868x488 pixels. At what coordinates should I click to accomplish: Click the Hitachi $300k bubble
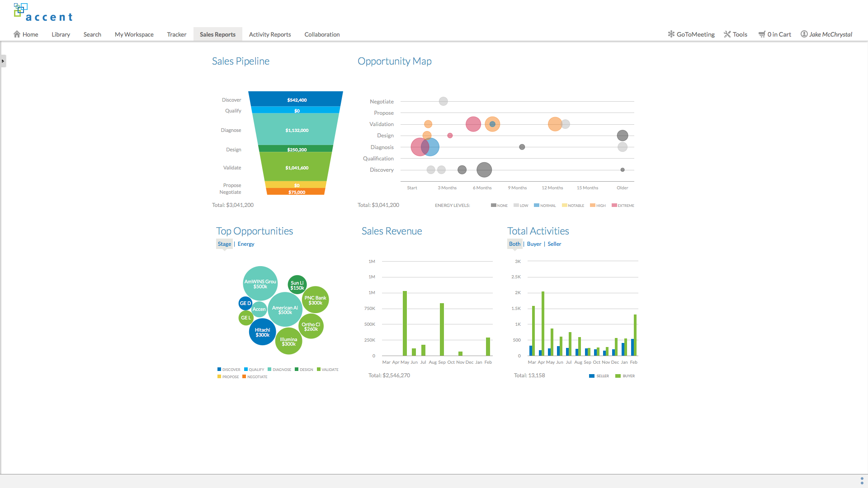click(262, 332)
